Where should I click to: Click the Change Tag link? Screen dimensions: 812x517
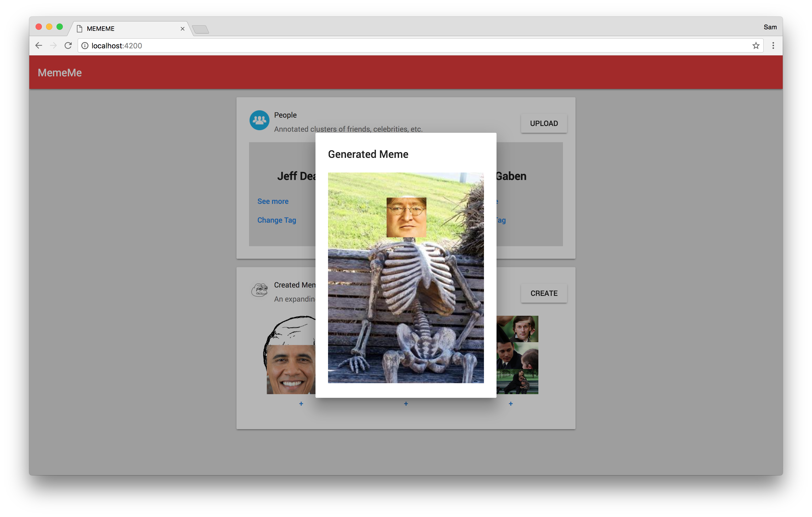(277, 220)
